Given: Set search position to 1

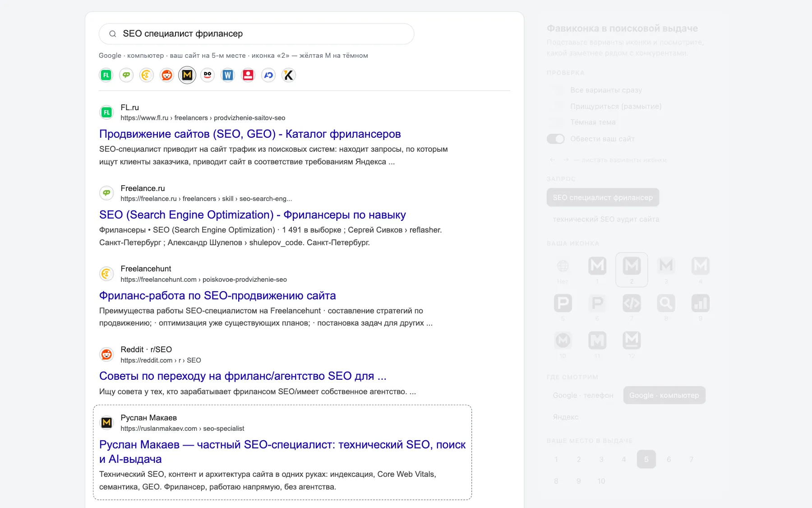Looking at the screenshot, I should click(x=556, y=459).
